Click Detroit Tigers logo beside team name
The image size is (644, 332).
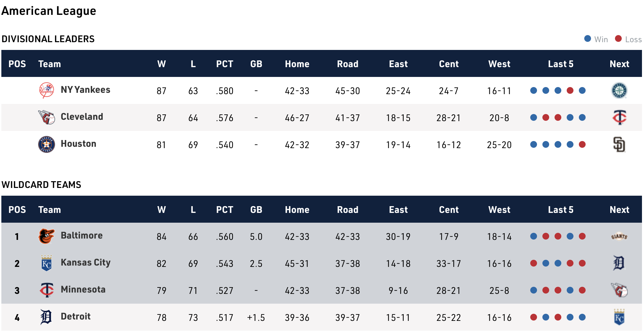47,317
